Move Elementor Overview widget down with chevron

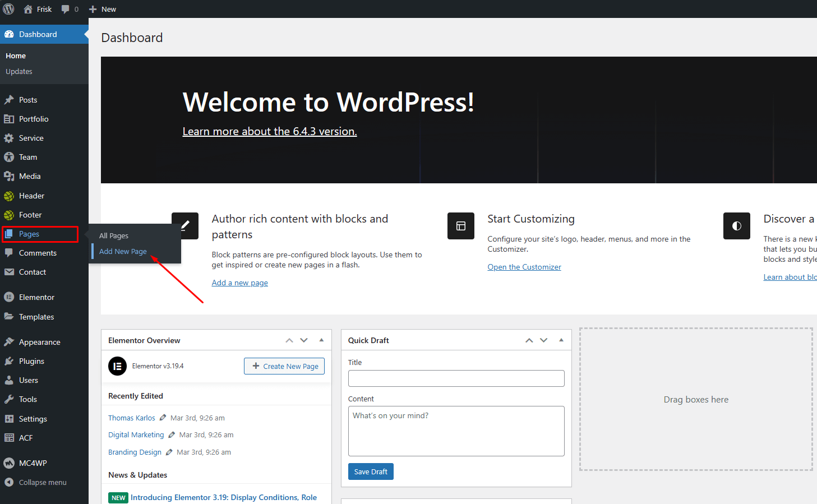304,340
